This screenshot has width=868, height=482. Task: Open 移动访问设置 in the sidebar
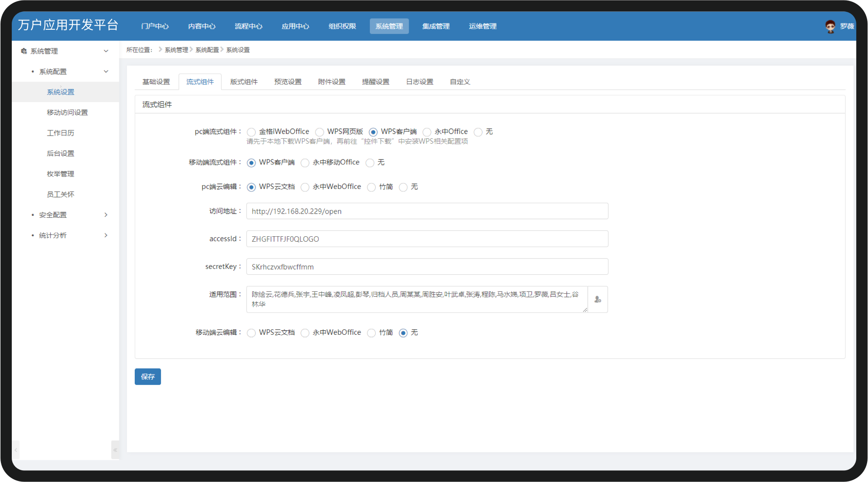click(67, 112)
